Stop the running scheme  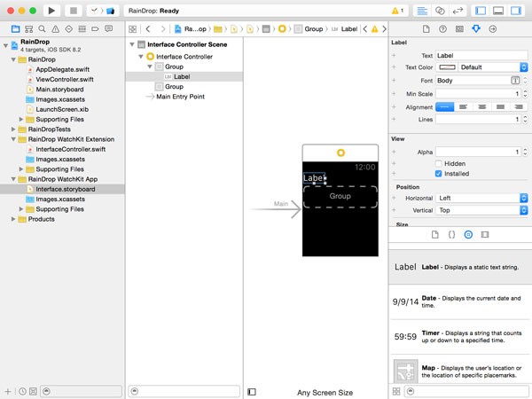[74, 11]
